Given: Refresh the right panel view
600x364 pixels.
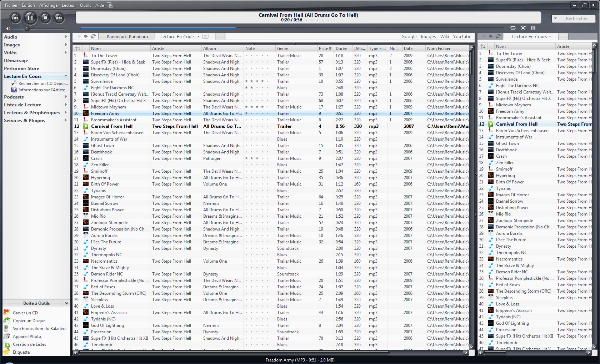Looking at the screenshot, I should tap(498, 36).
